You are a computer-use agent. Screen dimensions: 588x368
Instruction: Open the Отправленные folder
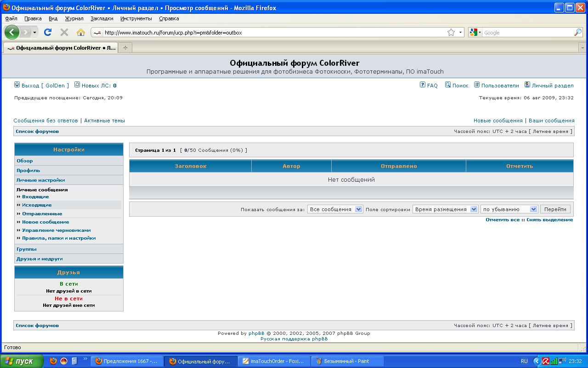[42, 214]
